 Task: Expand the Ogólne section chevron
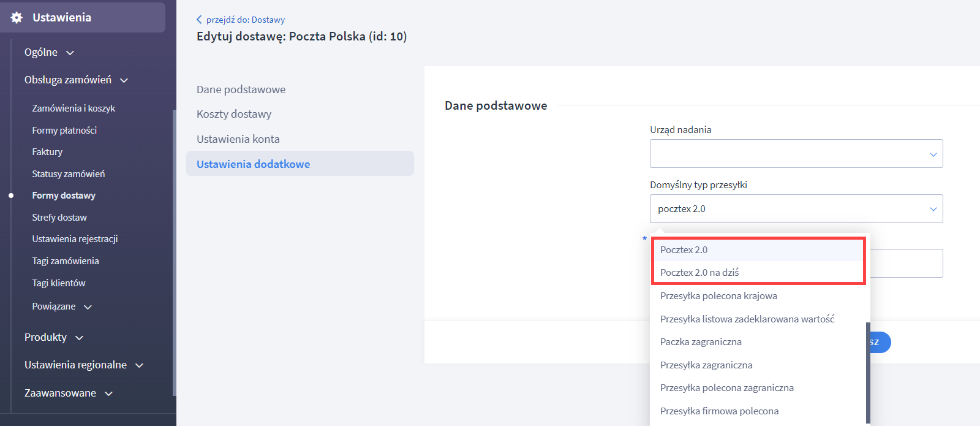click(70, 53)
